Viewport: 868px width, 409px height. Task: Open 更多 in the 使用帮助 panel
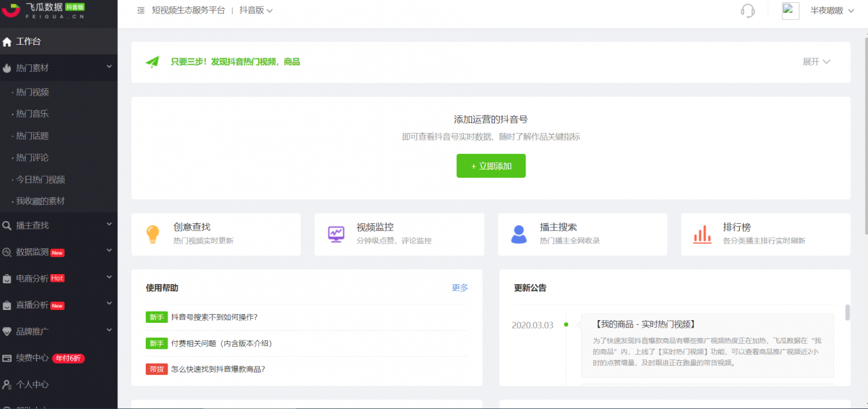click(x=460, y=288)
